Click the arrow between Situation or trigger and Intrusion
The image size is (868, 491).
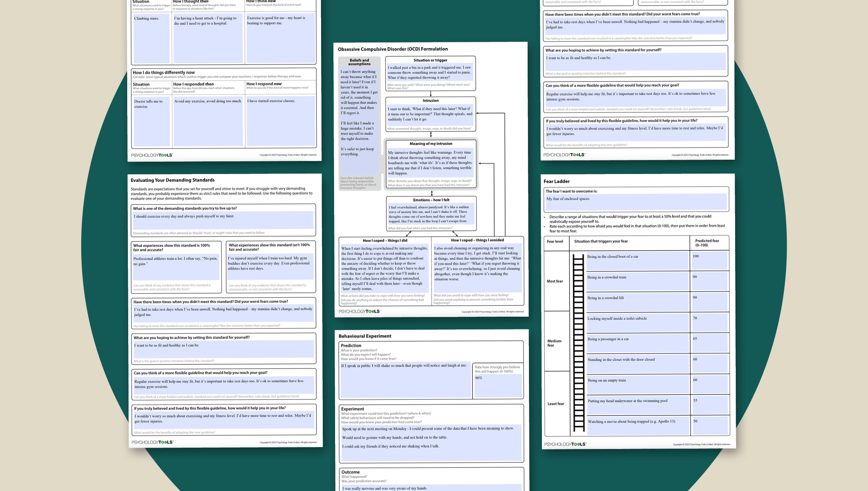431,94
